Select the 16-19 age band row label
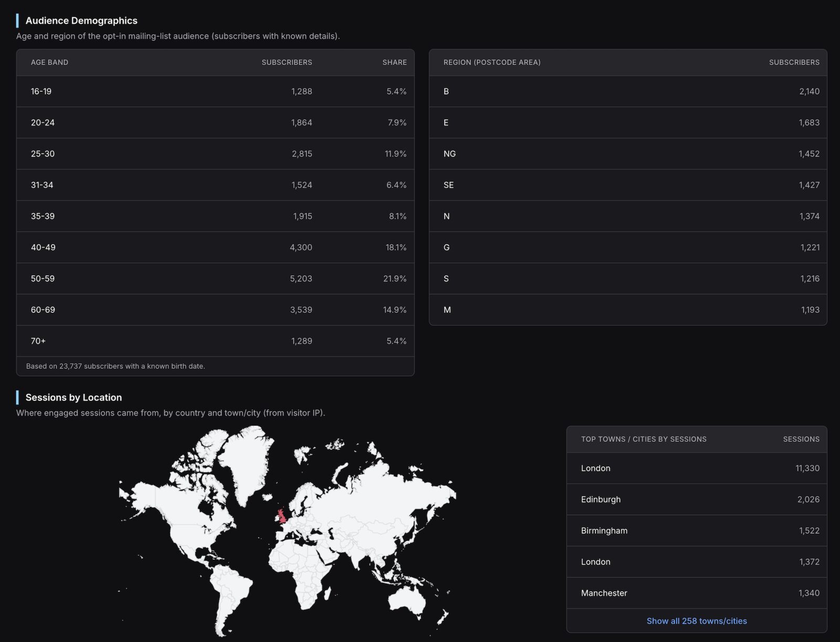 [x=41, y=91]
